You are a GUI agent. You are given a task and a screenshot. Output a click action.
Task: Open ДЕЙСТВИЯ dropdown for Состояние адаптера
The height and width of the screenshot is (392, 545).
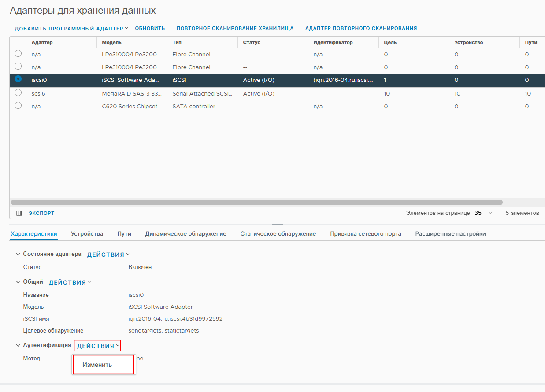[108, 255]
